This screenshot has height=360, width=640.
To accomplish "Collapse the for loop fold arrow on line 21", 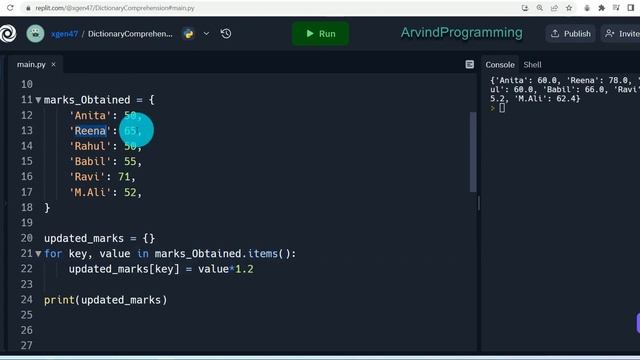I will click(38, 254).
